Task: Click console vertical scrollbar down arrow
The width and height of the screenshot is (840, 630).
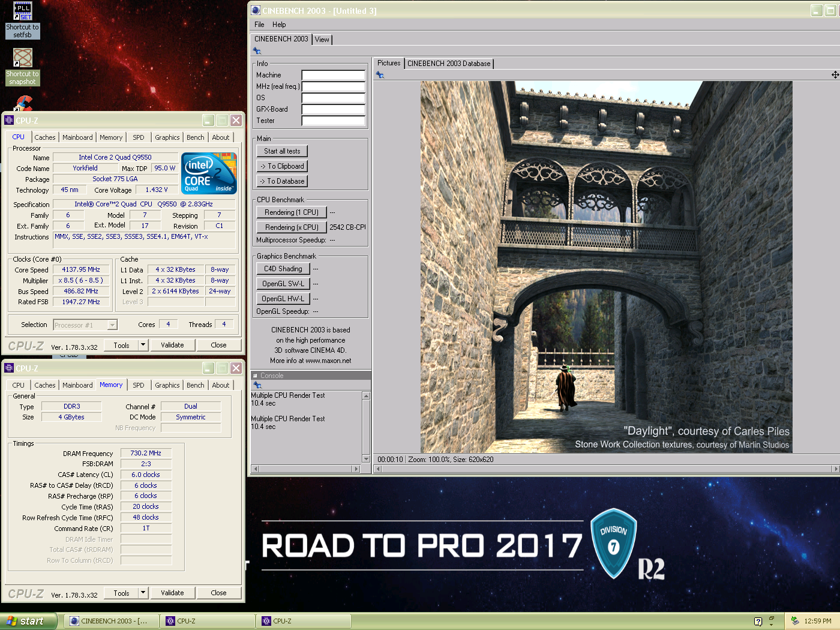Action: coord(366,459)
